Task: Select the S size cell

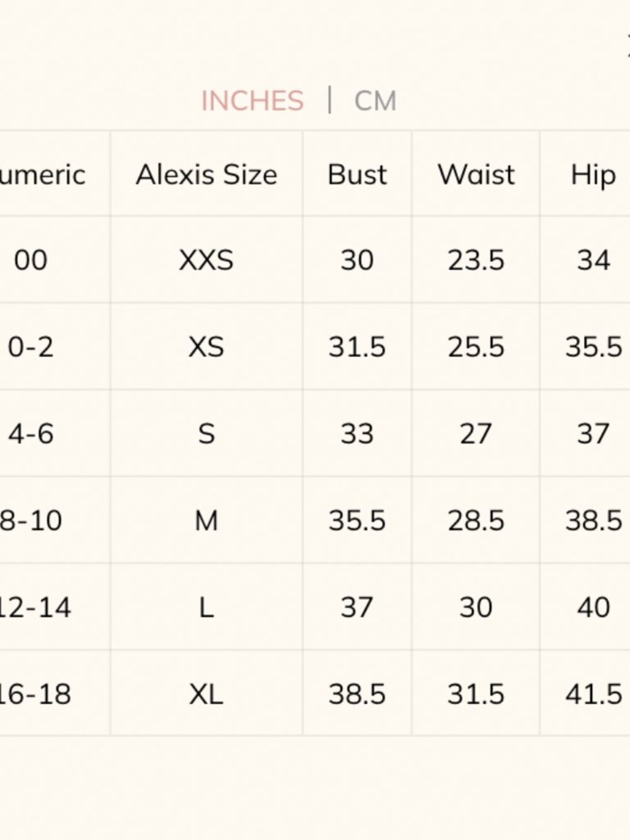Action: coord(206,434)
